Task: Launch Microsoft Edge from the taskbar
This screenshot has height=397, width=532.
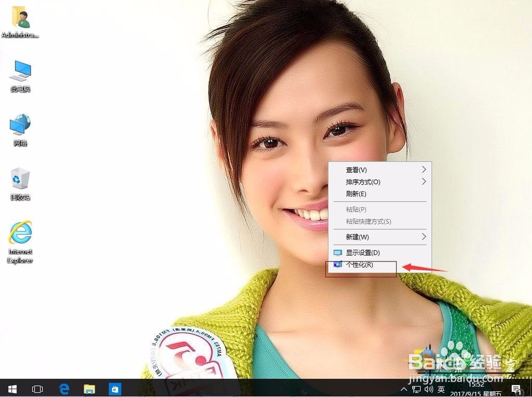Action: click(64, 389)
